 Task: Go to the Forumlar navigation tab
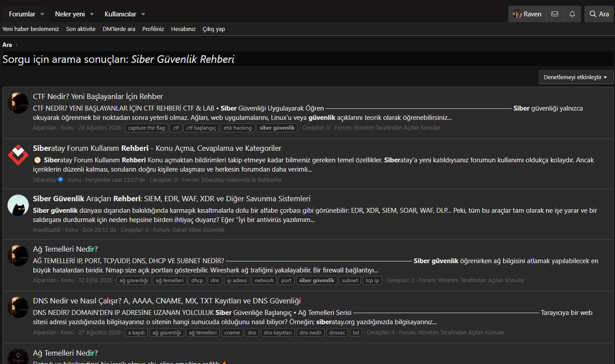pos(22,14)
